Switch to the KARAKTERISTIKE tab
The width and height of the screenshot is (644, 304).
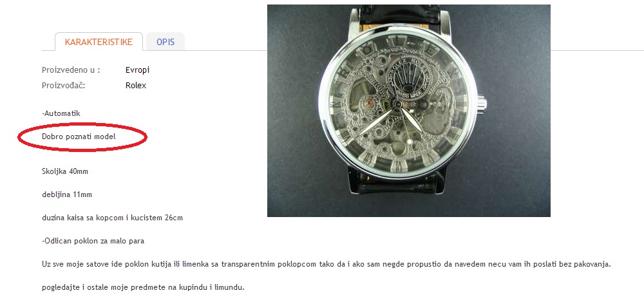pos(99,42)
